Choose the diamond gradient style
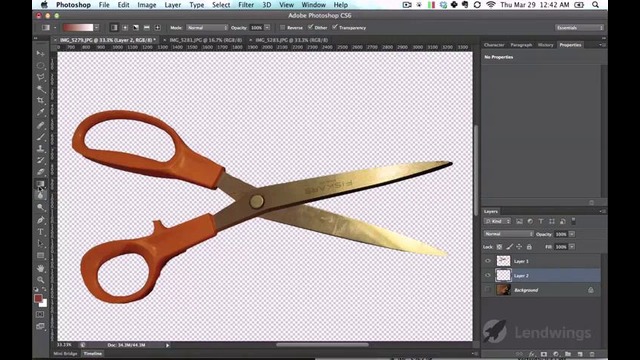The height and width of the screenshot is (360, 640). pyautogui.click(x=157, y=27)
